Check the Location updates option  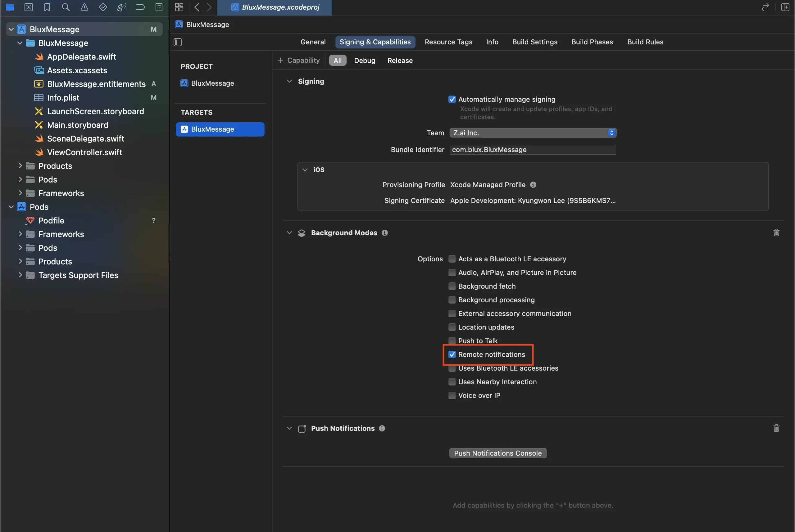point(452,327)
